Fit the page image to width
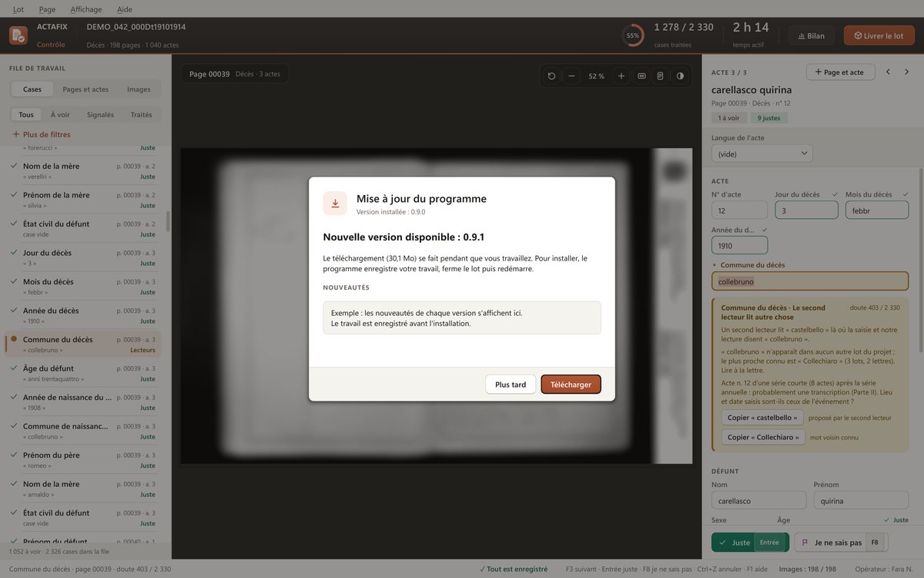This screenshot has height=578, width=924. (x=641, y=76)
